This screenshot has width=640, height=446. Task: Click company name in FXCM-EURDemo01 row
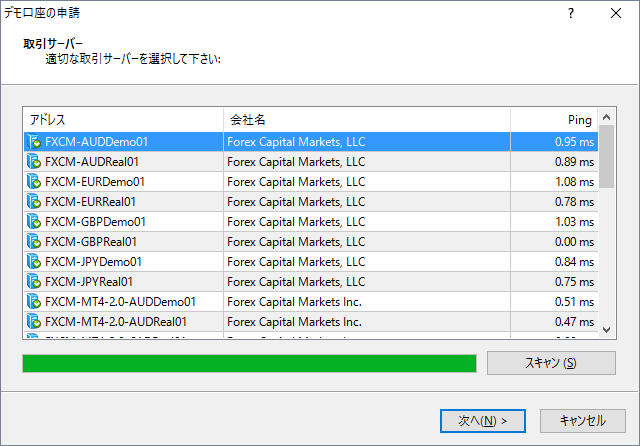tap(296, 182)
